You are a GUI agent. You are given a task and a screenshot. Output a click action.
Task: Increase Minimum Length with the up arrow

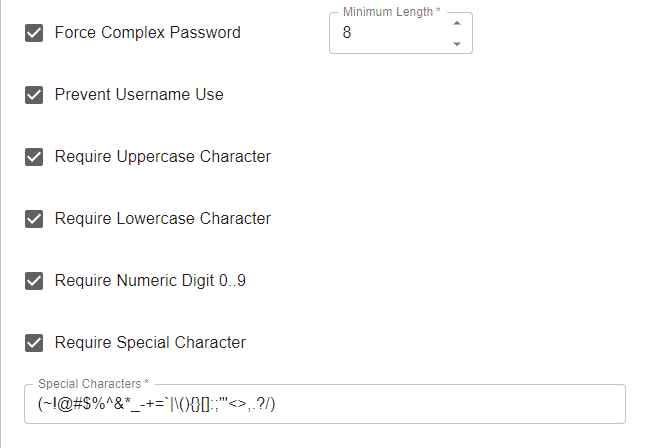tap(457, 23)
